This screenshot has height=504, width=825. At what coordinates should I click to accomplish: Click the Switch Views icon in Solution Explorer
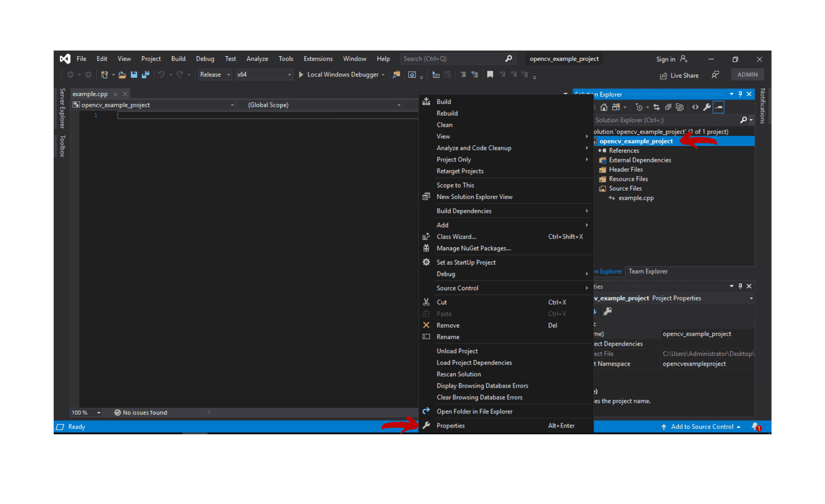point(616,107)
